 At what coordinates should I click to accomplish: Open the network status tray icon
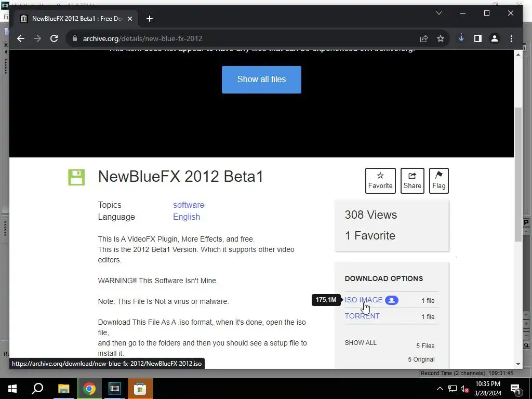(x=453, y=389)
